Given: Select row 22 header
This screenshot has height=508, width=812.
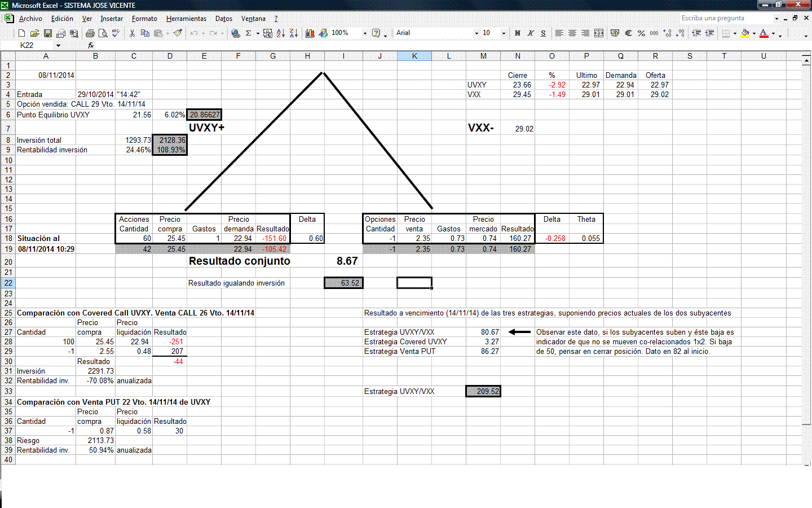Looking at the screenshot, I should coord(8,283).
